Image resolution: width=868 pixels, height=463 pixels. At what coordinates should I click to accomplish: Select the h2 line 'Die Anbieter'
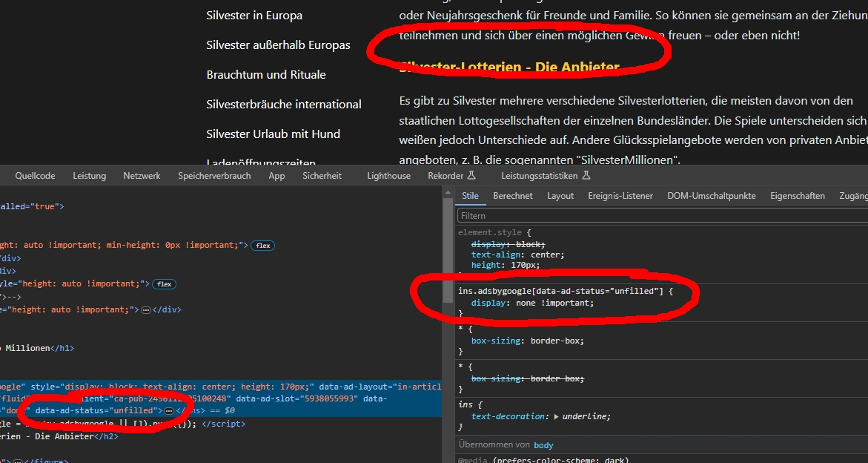(x=59, y=436)
